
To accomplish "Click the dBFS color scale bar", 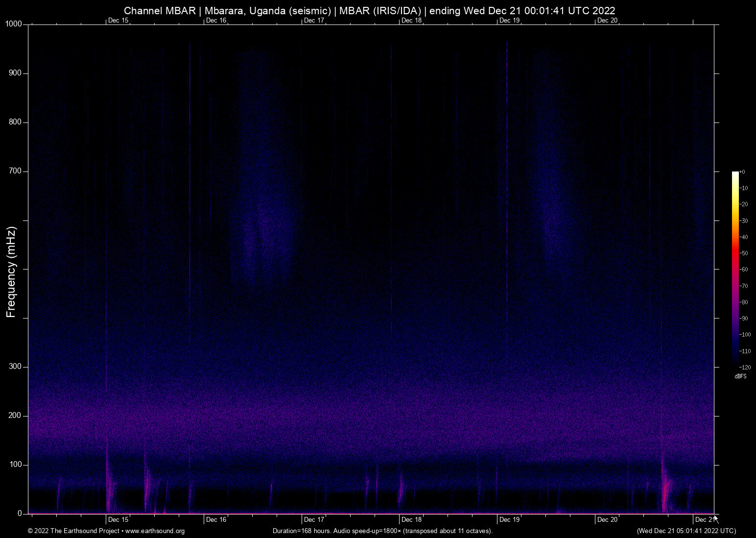I will coord(735,269).
